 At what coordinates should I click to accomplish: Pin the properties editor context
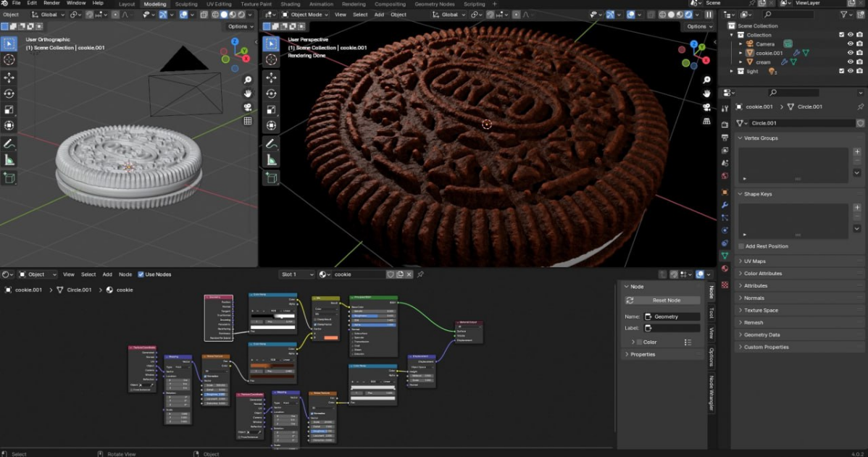pyautogui.click(x=860, y=106)
